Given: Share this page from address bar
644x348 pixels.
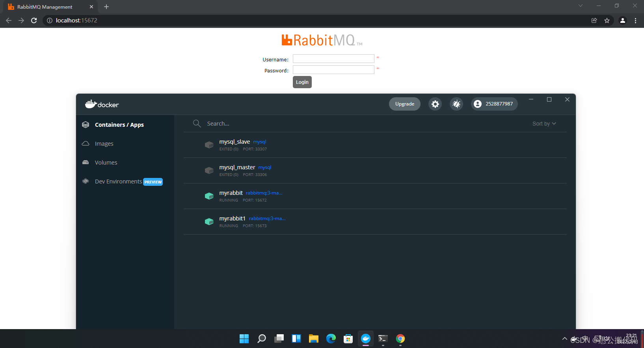Looking at the screenshot, I should tap(594, 20).
